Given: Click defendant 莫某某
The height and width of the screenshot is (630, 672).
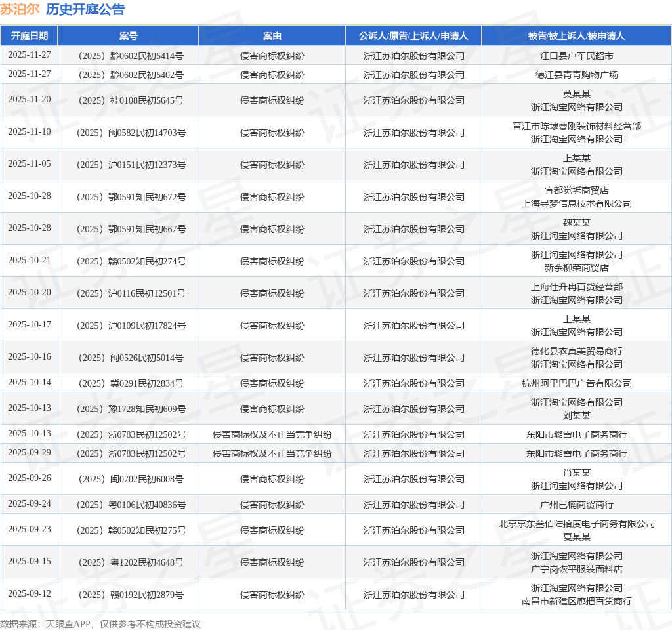Looking at the screenshot, I should click(x=576, y=94).
